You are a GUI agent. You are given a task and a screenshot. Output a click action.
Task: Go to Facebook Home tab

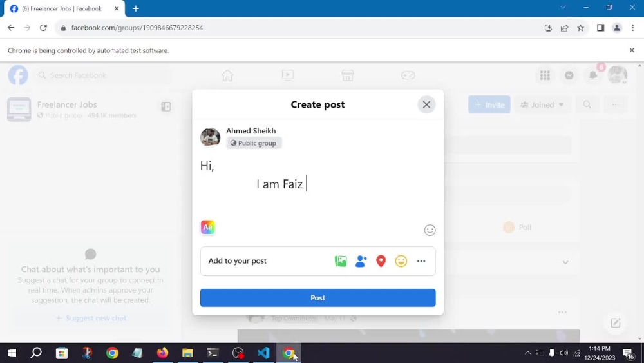(x=227, y=75)
